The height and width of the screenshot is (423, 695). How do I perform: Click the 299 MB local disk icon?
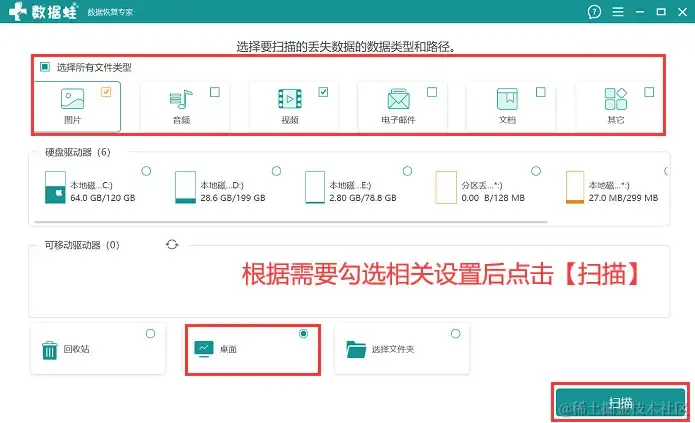pos(575,188)
